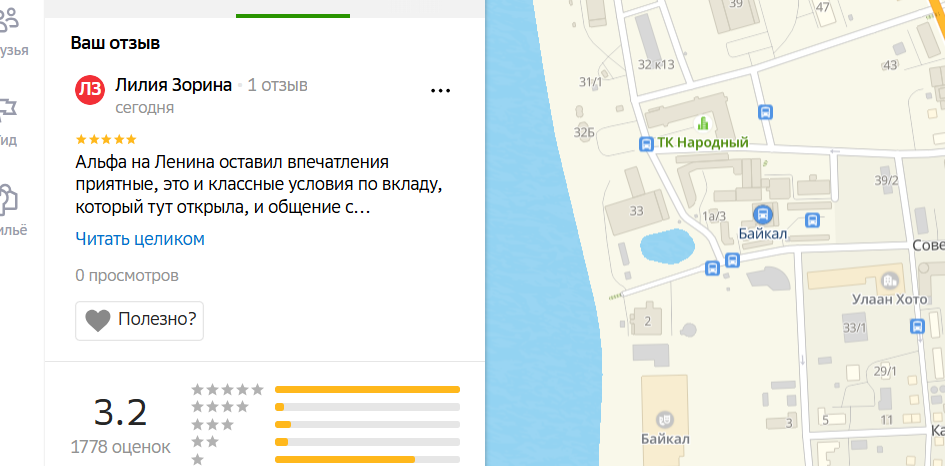The width and height of the screenshot is (945, 466).
Task: Click the 3.2 overall rating number
Action: [121, 413]
